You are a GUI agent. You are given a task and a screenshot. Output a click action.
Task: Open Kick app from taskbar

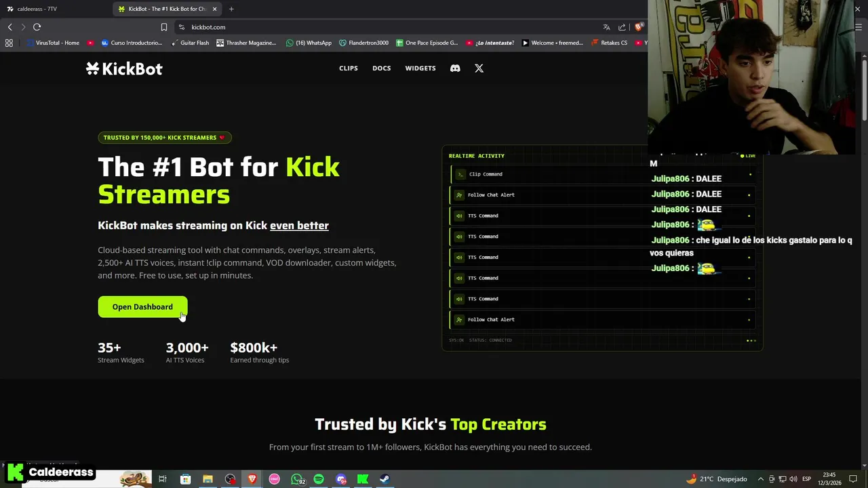point(363,479)
